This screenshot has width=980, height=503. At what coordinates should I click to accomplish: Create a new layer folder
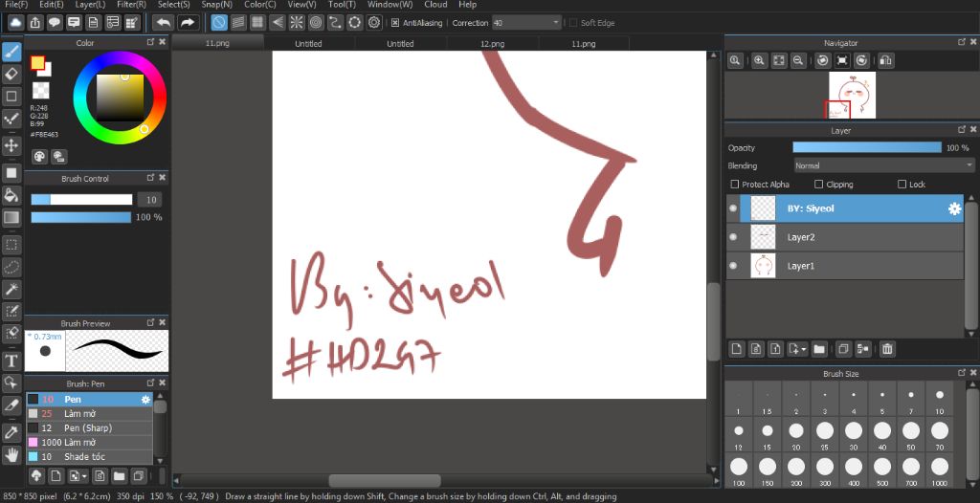[819, 349]
